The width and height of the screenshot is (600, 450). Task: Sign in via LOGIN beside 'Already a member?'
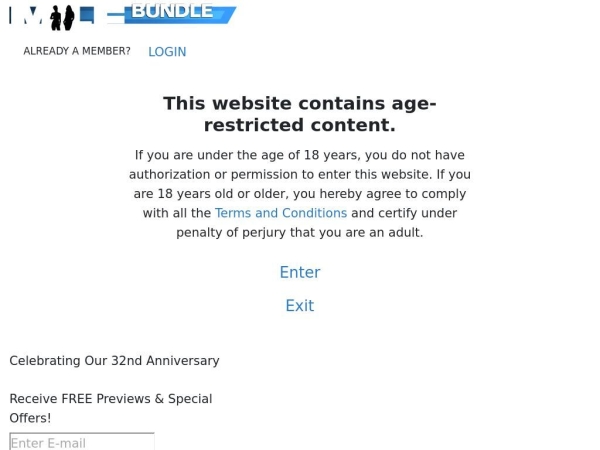coord(167,52)
